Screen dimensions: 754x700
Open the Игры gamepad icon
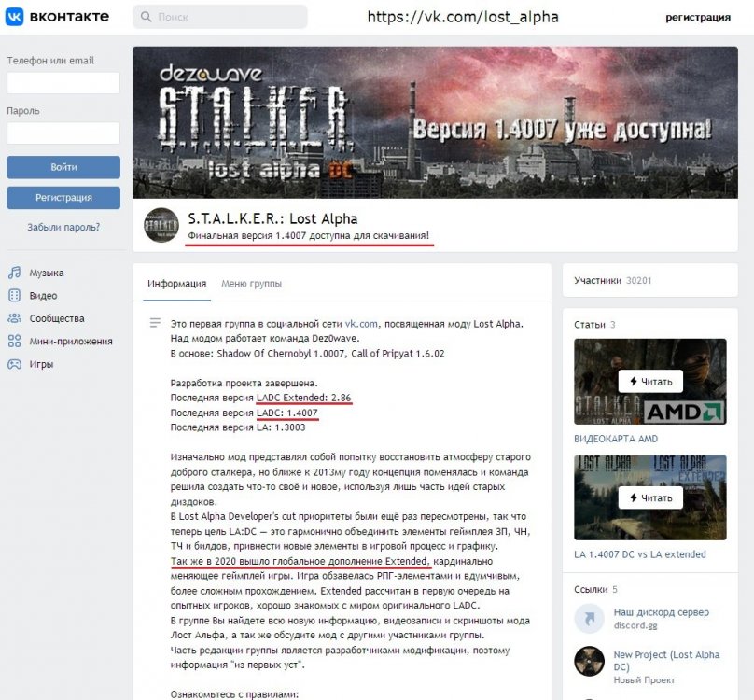click(x=14, y=364)
